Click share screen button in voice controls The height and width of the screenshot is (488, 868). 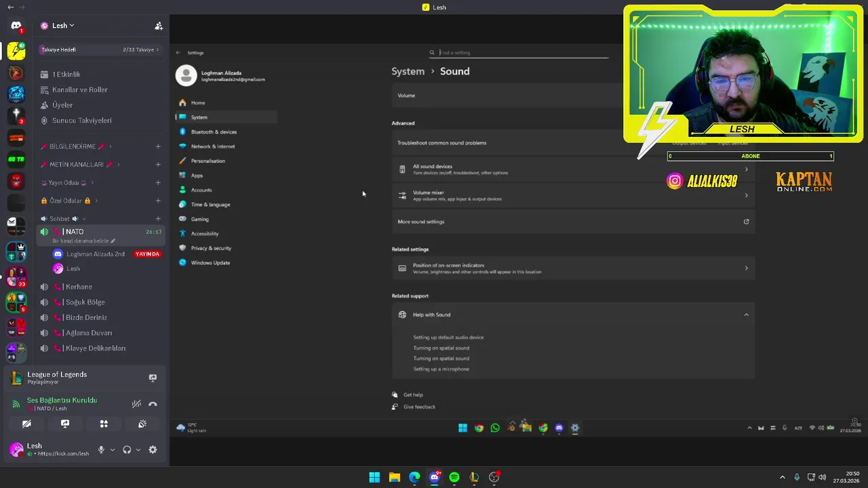click(65, 424)
